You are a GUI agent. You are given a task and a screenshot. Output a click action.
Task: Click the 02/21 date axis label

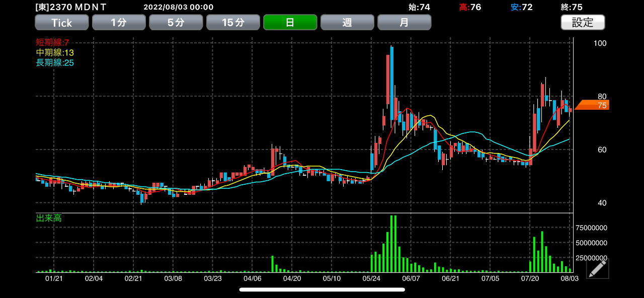coord(133,278)
